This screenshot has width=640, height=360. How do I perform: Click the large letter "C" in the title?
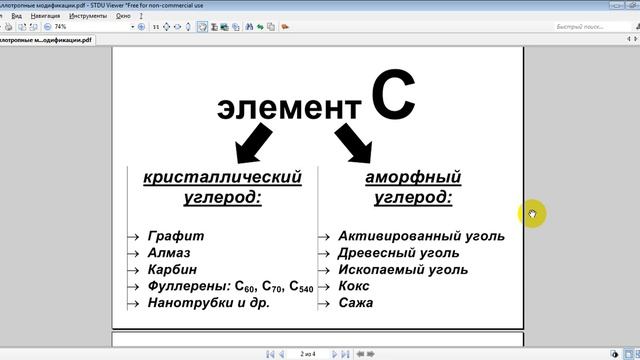click(393, 95)
